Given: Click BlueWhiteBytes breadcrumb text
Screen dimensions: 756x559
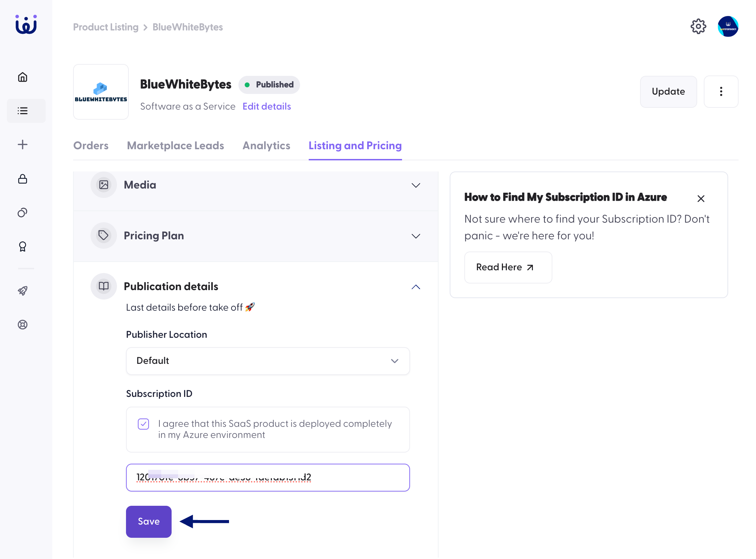Looking at the screenshot, I should tap(188, 27).
